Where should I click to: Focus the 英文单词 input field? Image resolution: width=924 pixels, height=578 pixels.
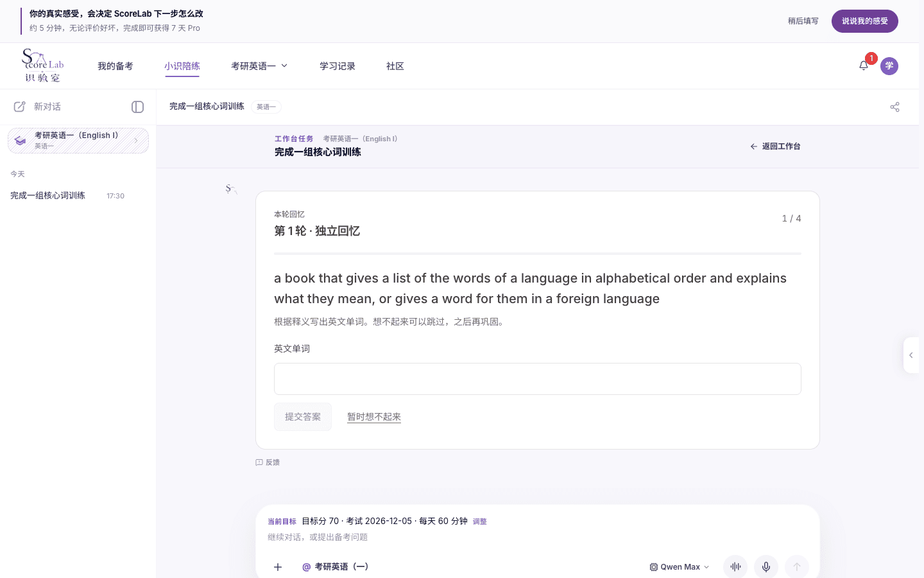tap(538, 379)
